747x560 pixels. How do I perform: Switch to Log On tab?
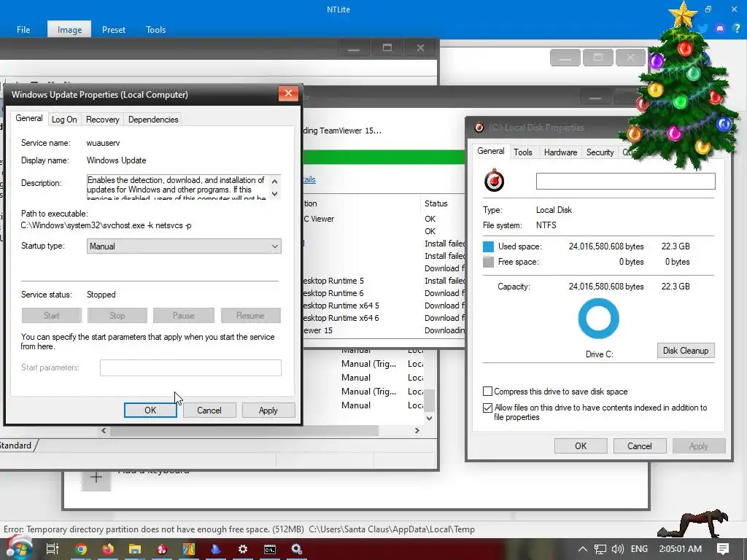[64, 120]
